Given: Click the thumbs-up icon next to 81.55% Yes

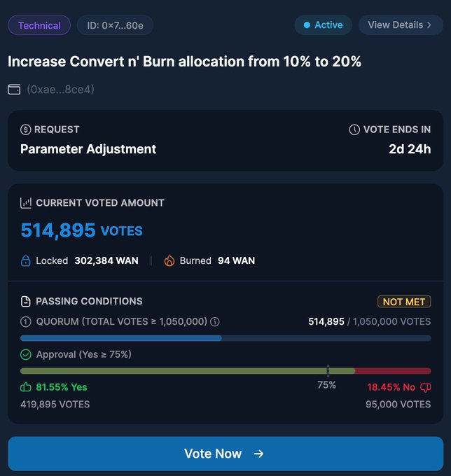Looking at the screenshot, I should pos(25,387).
